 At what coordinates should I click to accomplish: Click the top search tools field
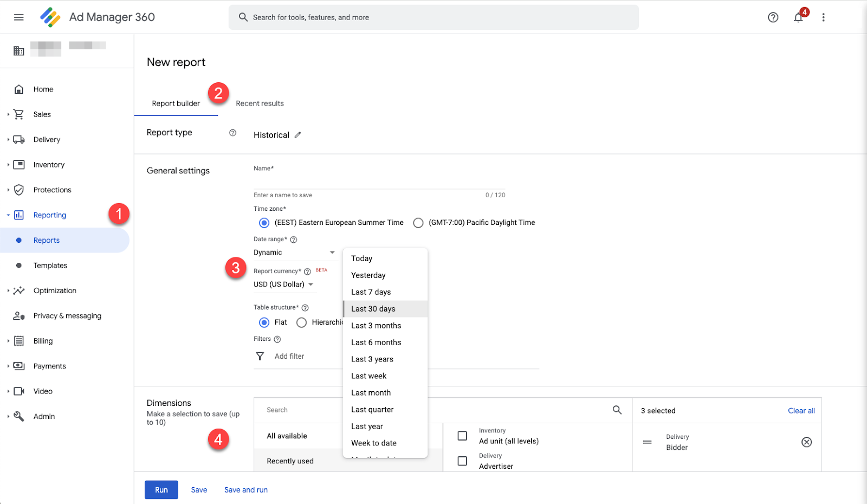click(433, 17)
